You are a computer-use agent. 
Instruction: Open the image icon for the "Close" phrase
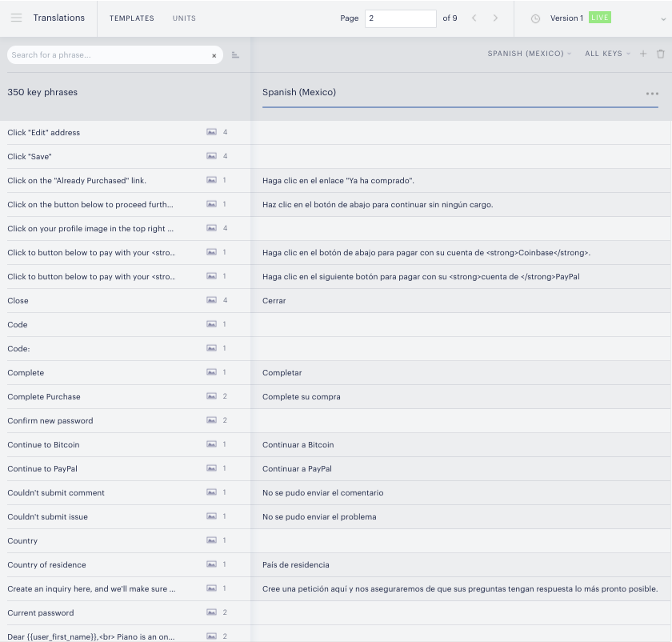click(x=211, y=300)
